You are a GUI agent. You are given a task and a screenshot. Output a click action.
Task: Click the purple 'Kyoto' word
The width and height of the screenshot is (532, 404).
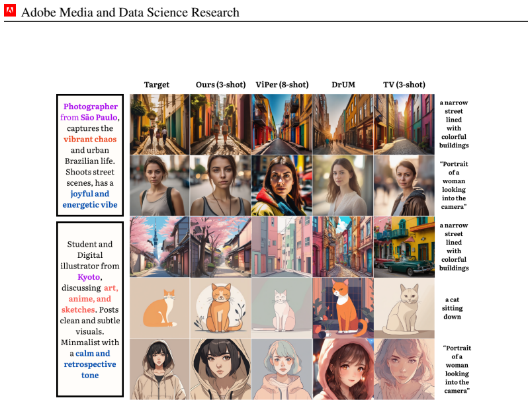tap(89, 277)
